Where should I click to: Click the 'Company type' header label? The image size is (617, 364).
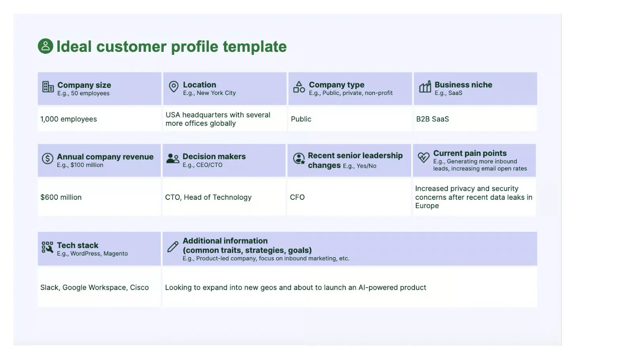click(337, 85)
